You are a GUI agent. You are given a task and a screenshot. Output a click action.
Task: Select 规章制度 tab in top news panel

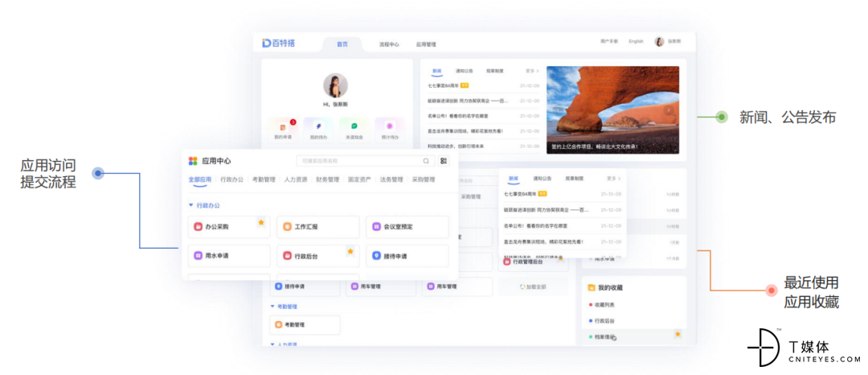pos(495,71)
